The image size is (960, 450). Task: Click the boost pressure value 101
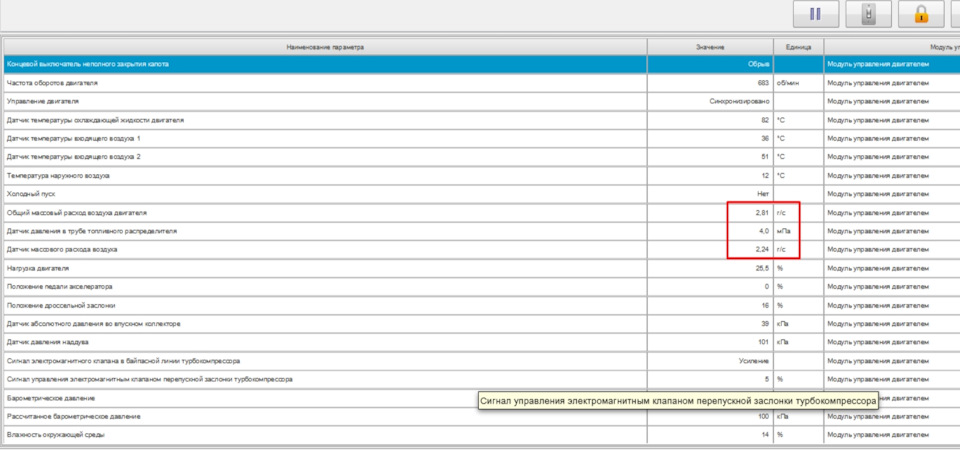coord(763,342)
